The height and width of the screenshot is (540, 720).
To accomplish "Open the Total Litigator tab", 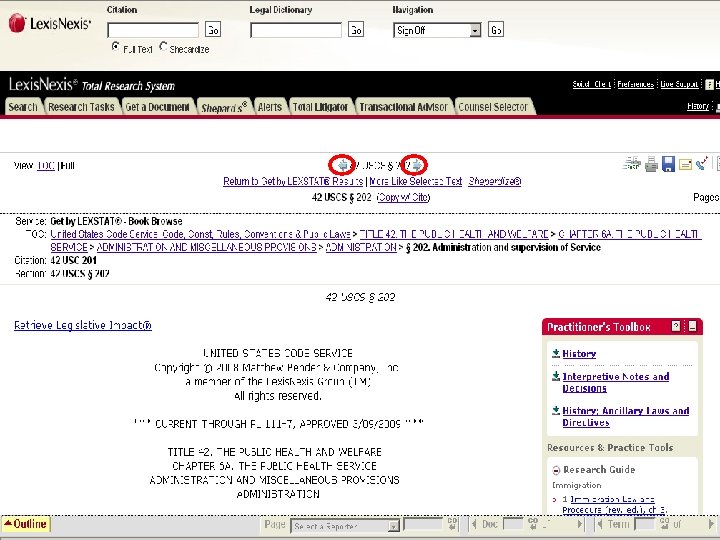I will 320,107.
